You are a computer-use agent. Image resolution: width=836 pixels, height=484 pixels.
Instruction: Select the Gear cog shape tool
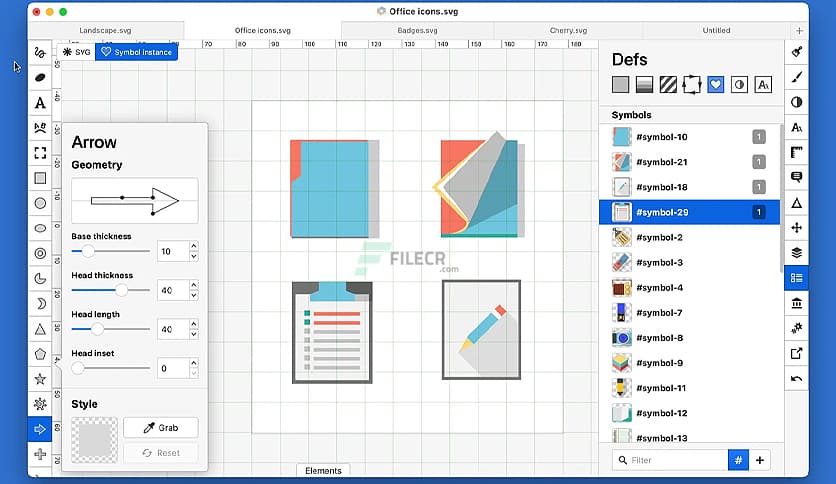40,404
